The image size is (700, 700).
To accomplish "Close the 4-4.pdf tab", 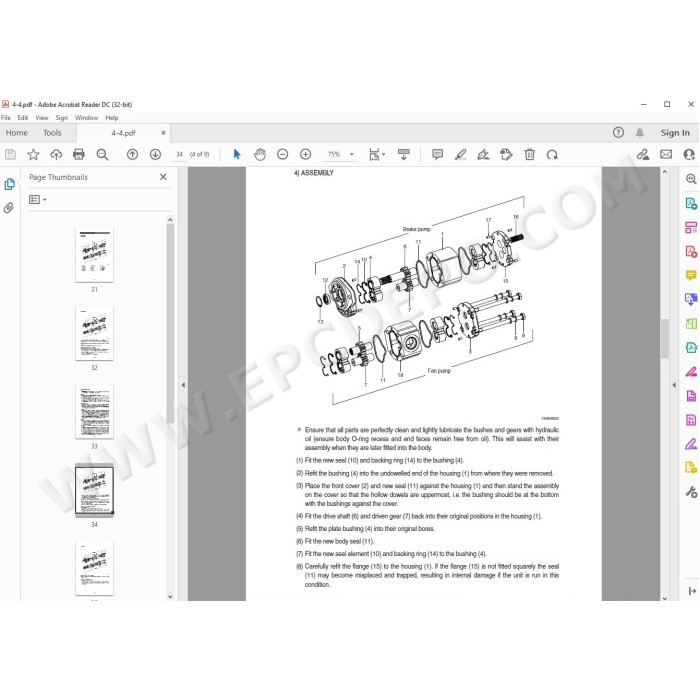I will click(163, 133).
